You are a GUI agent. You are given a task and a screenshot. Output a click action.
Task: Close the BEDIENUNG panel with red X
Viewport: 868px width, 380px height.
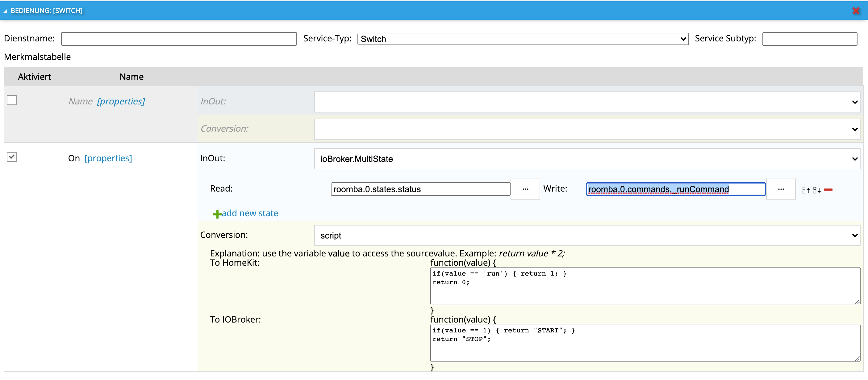[x=856, y=11]
